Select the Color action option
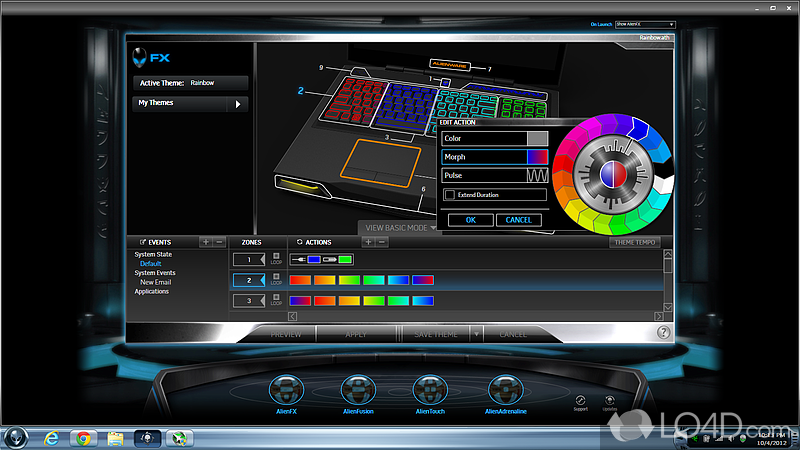 click(x=495, y=138)
